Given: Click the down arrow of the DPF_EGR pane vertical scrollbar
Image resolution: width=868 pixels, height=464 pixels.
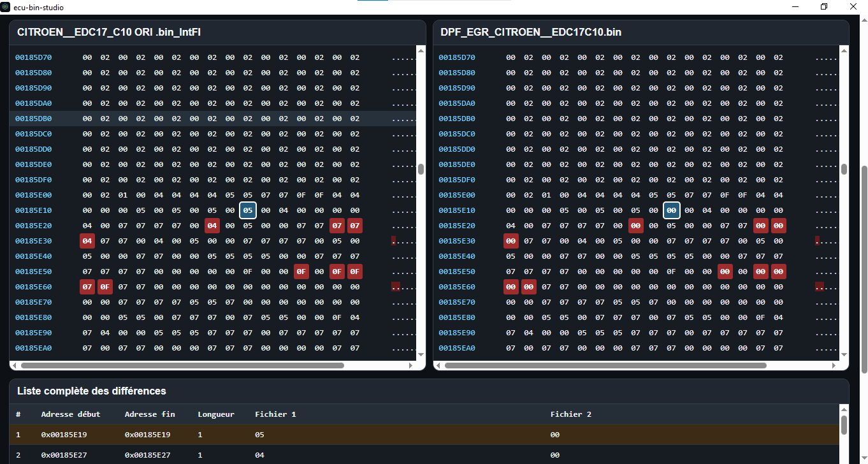Looking at the screenshot, I should [x=844, y=354].
